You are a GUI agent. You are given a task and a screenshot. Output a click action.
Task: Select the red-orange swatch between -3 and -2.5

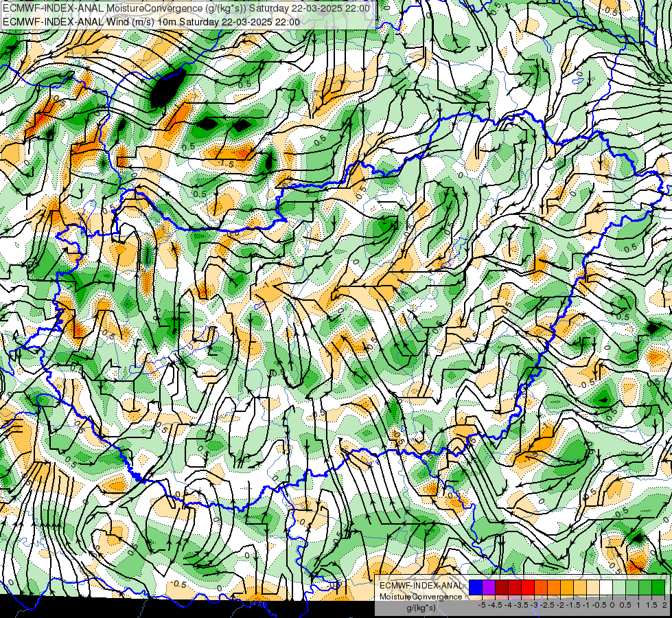[x=541, y=588]
